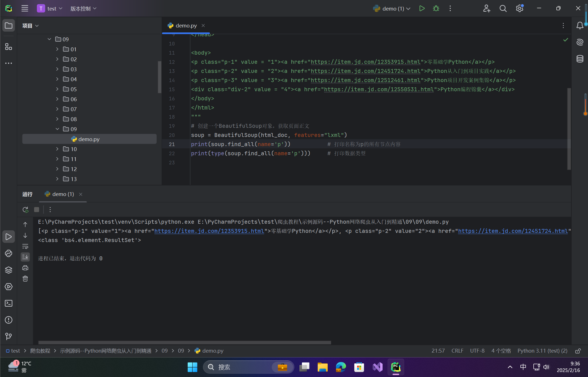Viewport: 588px width, 377px height.
Task: Open the Problems tool window
Action: pos(9,320)
